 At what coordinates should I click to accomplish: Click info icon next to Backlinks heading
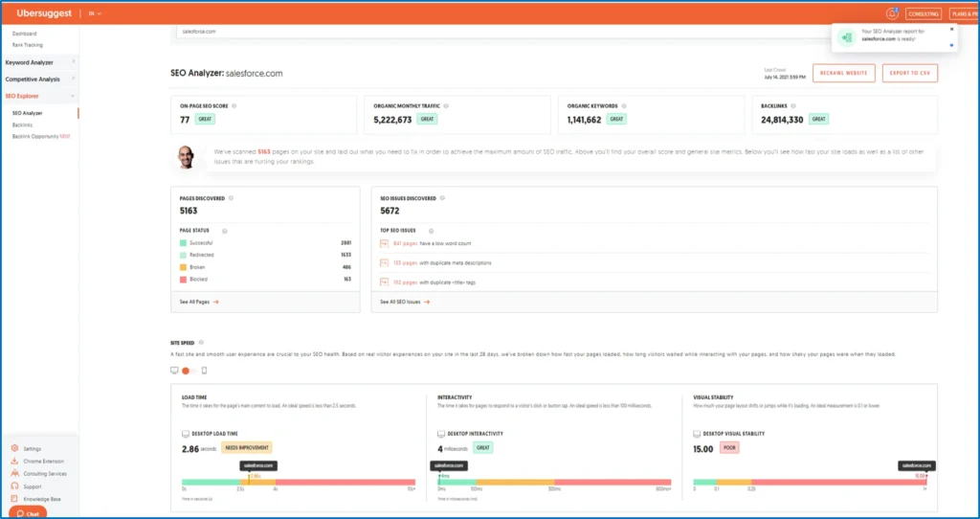[x=793, y=106]
